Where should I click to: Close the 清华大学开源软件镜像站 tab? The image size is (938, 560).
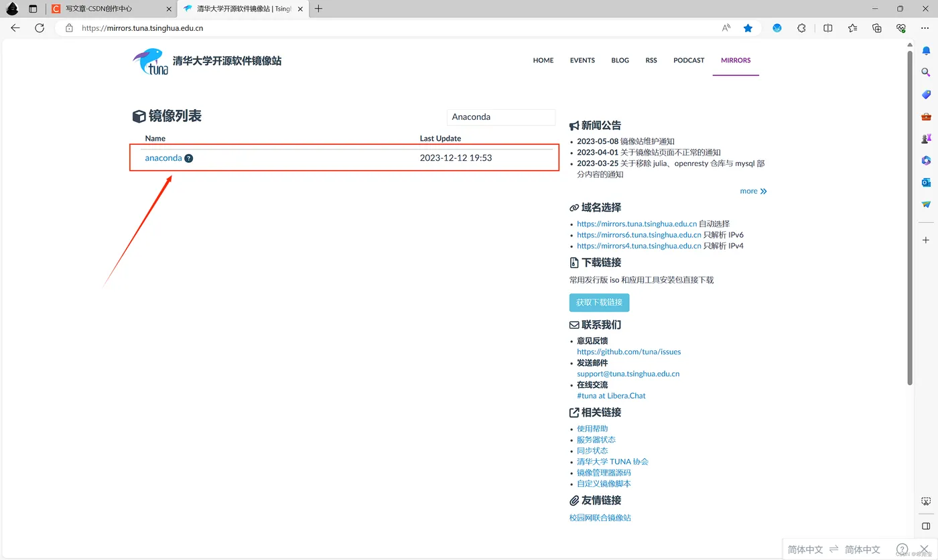coord(300,9)
